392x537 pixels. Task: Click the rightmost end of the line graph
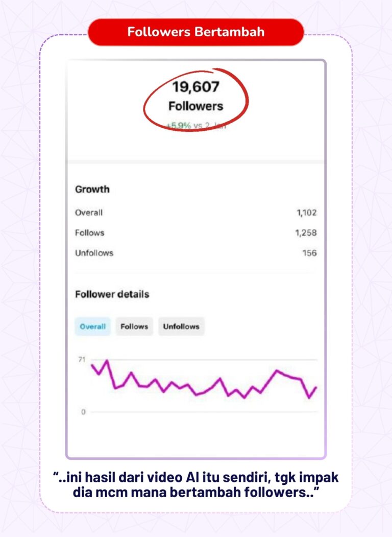click(316, 388)
